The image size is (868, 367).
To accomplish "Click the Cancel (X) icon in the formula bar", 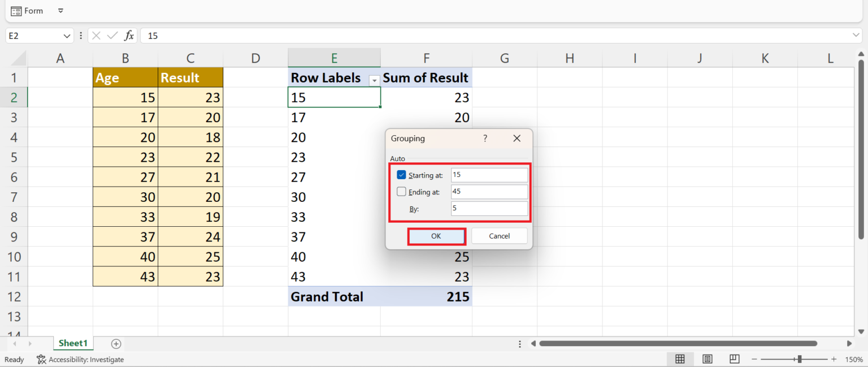I will [x=95, y=35].
